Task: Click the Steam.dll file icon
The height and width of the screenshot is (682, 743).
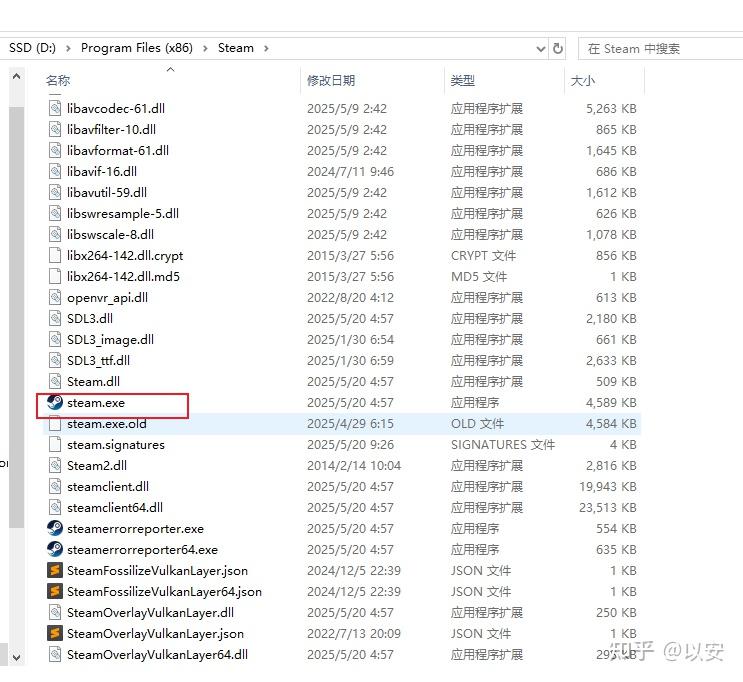Action: 55,382
